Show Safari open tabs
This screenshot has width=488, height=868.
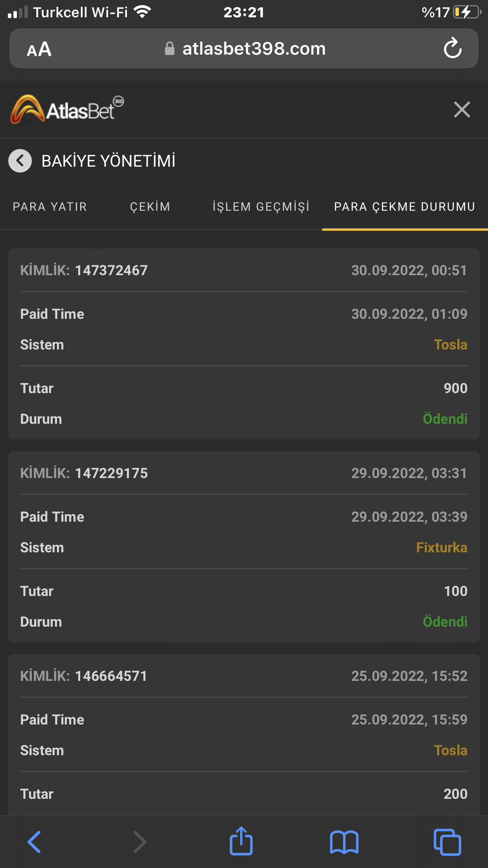point(447,842)
